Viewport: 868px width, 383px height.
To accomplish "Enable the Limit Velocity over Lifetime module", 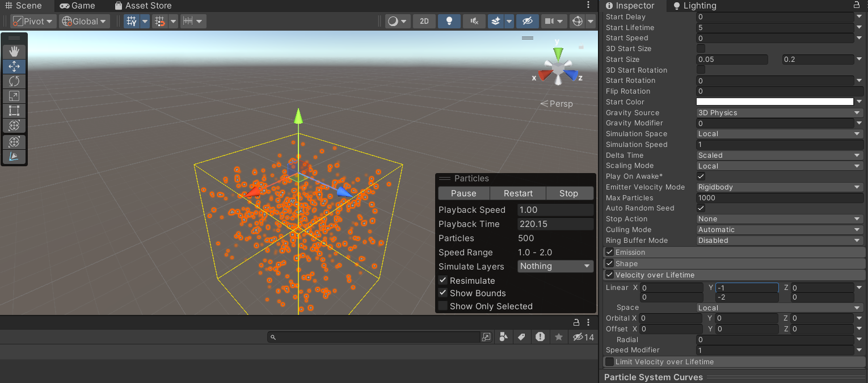I will pos(609,362).
